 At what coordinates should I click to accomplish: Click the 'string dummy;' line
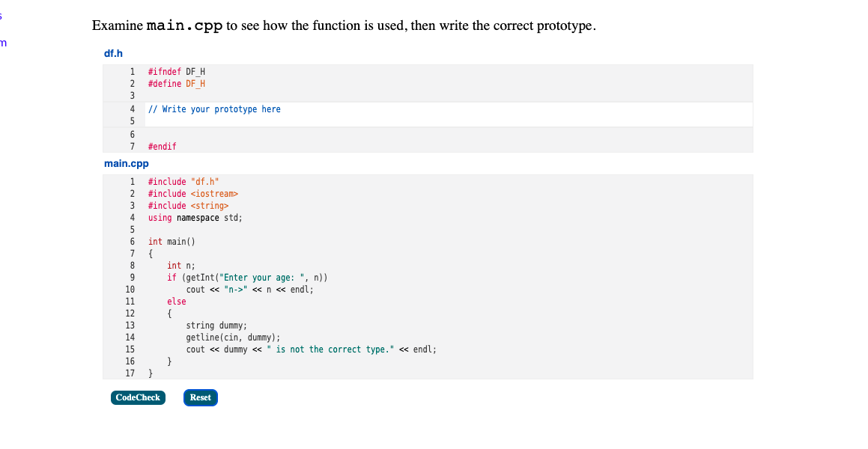point(216,326)
